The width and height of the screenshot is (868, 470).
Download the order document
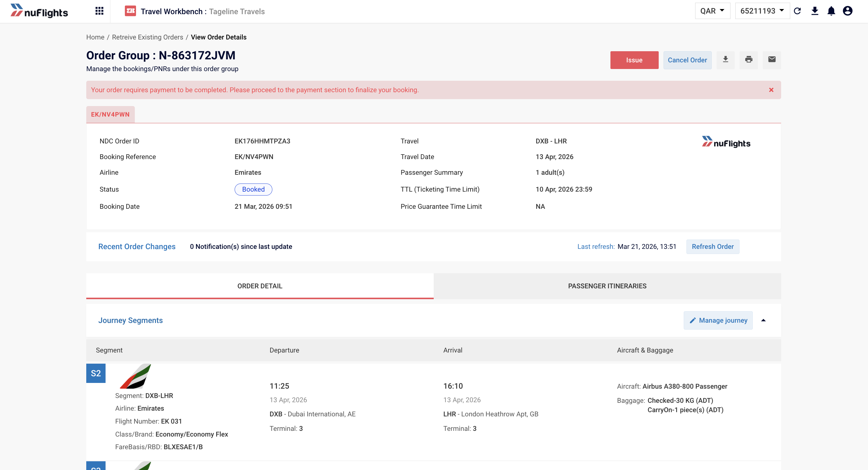point(725,60)
